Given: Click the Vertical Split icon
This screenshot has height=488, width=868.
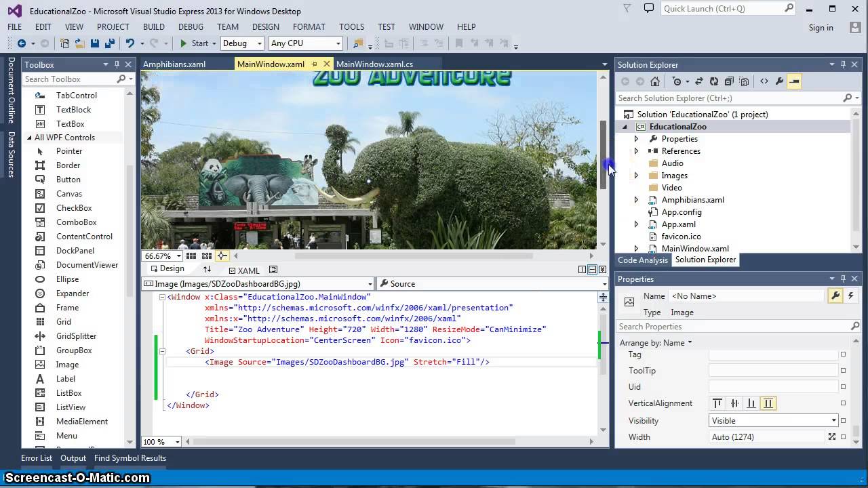Looking at the screenshot, I should (582, 270).
